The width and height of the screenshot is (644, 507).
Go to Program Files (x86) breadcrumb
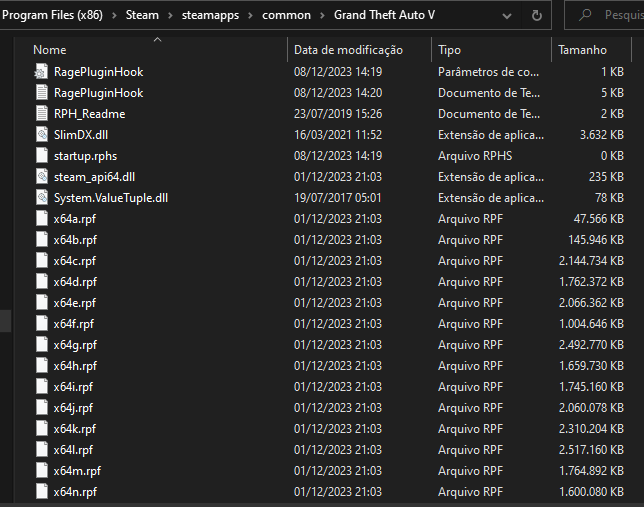(58, 15)
